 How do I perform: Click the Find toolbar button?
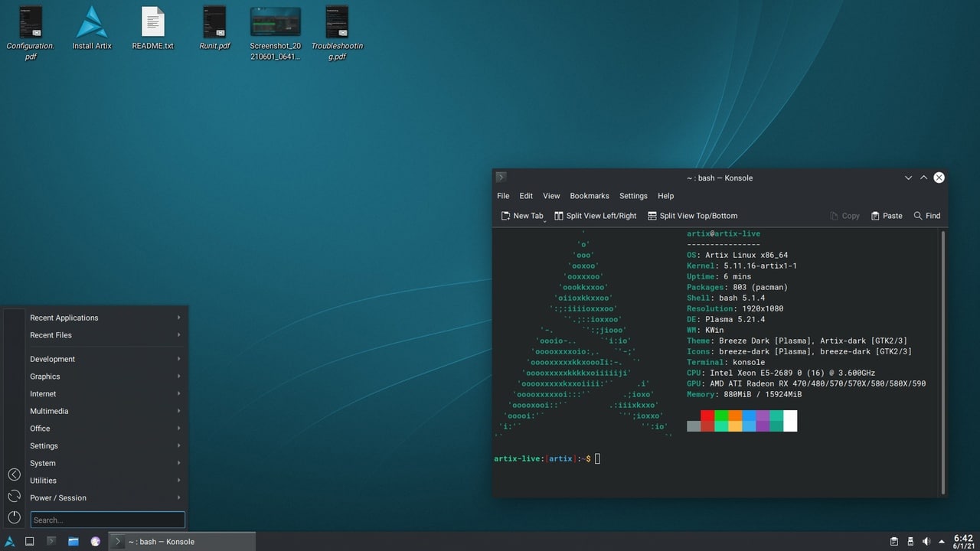(926, 216)
